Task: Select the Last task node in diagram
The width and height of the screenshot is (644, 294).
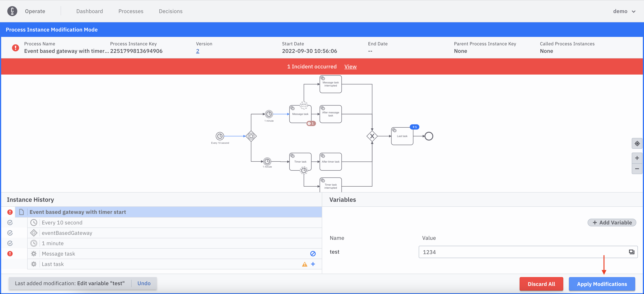Action: (x=402, y=136)
